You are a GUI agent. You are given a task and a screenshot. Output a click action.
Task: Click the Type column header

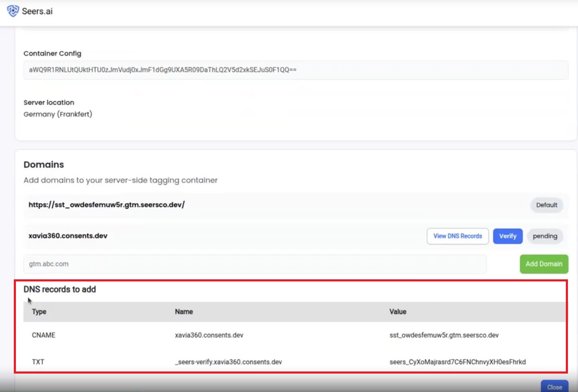(x=39, y=312)
